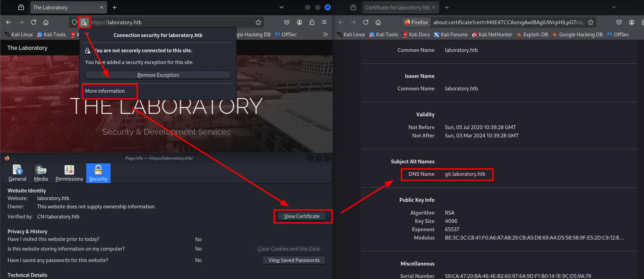The height and width of the screenshot is (279, 644).
Task: Click the lock icon in the laboratory.htb address bar
Action: [x=84, y=22]
